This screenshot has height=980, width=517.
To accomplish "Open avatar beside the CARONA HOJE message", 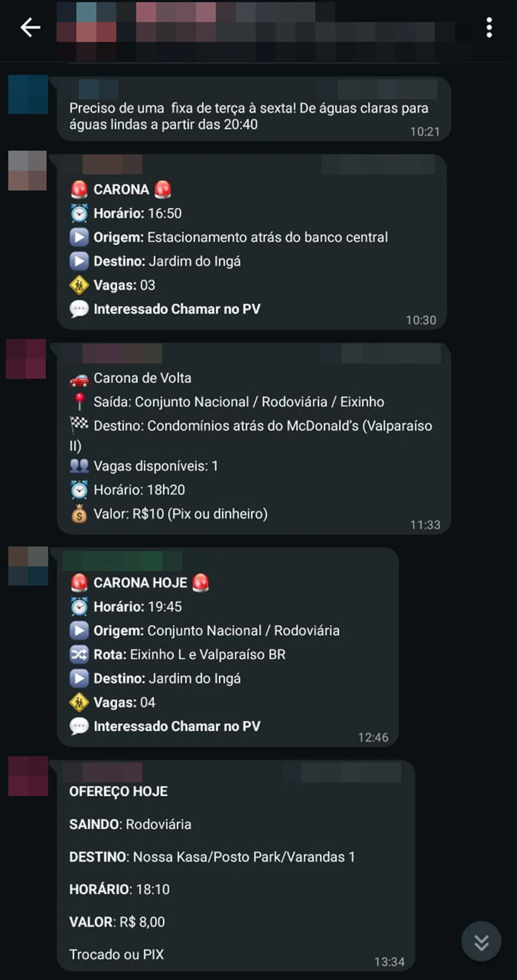I will coord(28,566).
